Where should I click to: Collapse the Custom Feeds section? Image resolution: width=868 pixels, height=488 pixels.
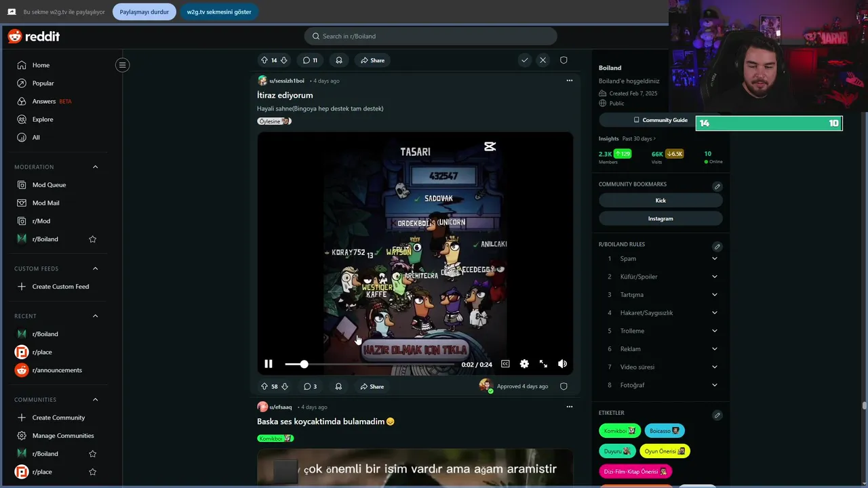[95, 268]
